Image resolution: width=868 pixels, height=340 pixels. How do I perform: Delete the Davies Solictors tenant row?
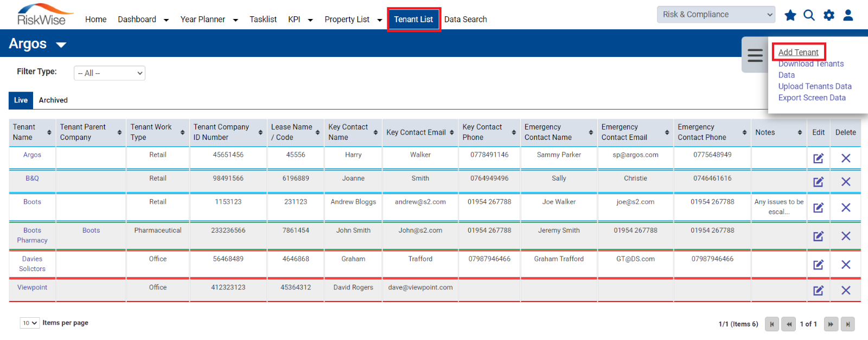pyautogui.click(x=846, y=265)
